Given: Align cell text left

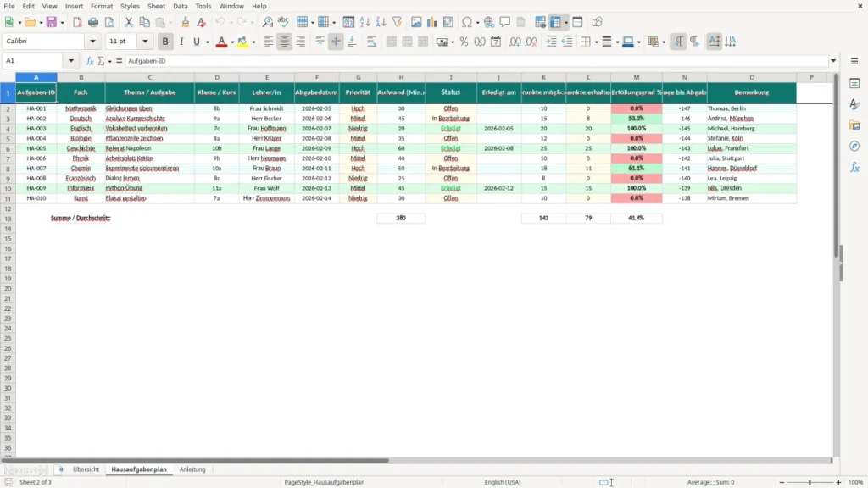Looking at the screenshot, I should 269,42.
